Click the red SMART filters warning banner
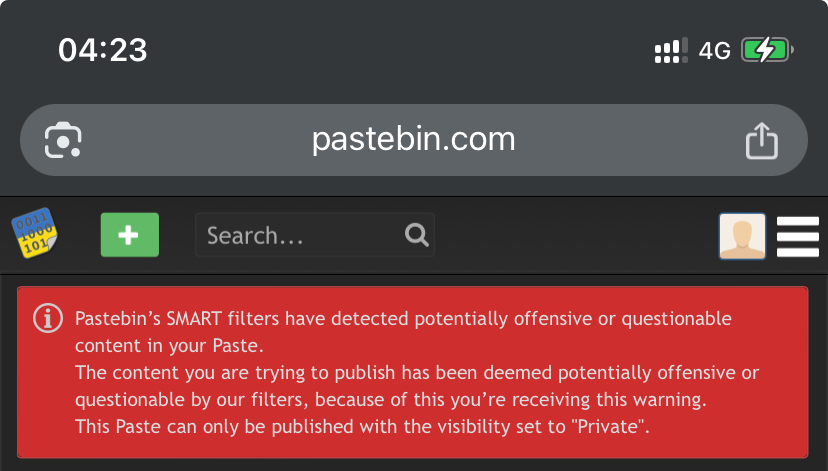828x471 pixels. [x=412, y=372]
